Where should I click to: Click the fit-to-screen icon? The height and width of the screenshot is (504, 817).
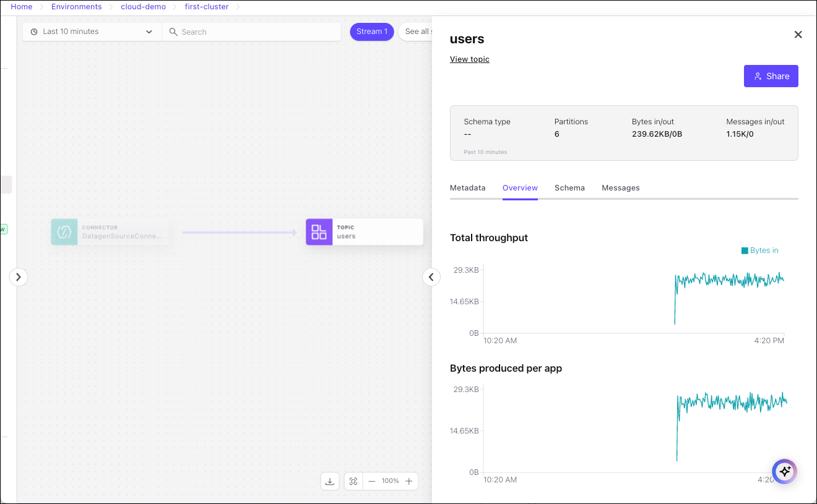click(353, 481)
